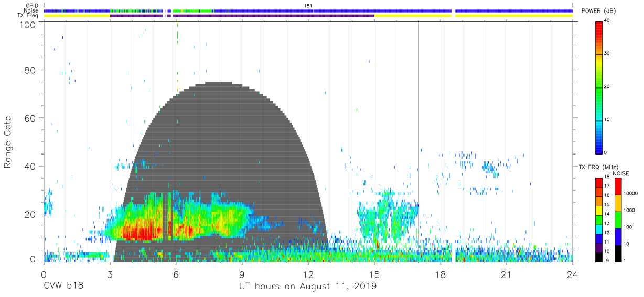The height and width of the screenshot is (297, 644).
Task: Click the 15 tick on UT hours axis
Action: [x=374, y=274]
